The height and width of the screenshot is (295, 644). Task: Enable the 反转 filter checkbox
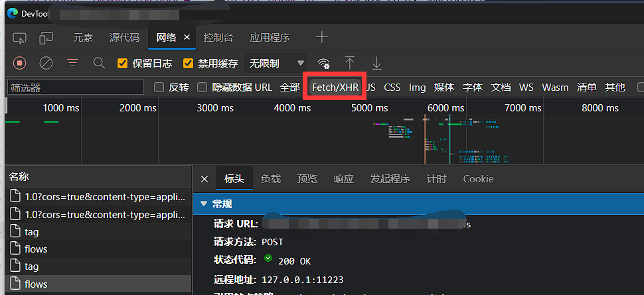click(x=159, y=88)
